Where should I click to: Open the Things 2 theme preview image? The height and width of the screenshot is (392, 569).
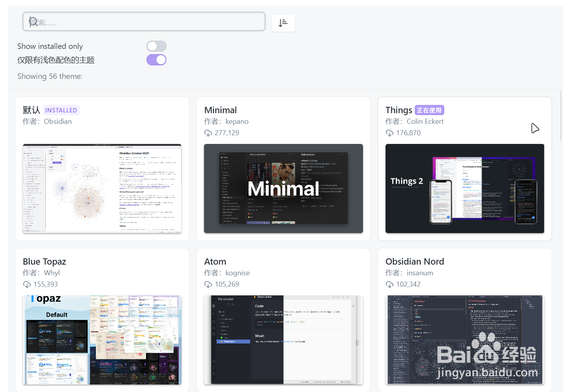pos(465,189)
